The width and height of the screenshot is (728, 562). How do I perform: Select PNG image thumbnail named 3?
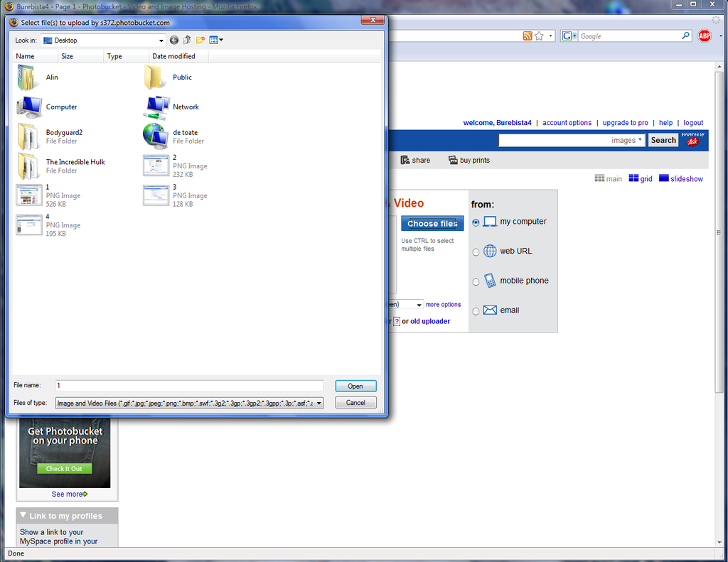[x=156, y=195]
